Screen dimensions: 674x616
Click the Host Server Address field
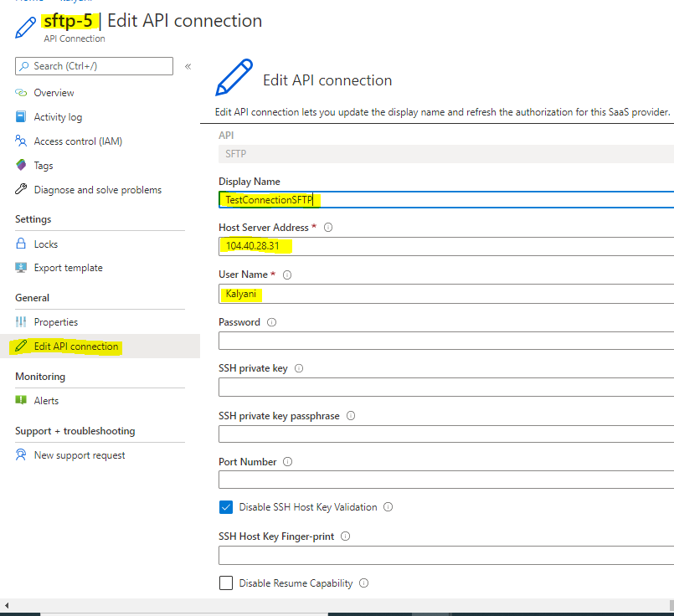tap(446, 246)
